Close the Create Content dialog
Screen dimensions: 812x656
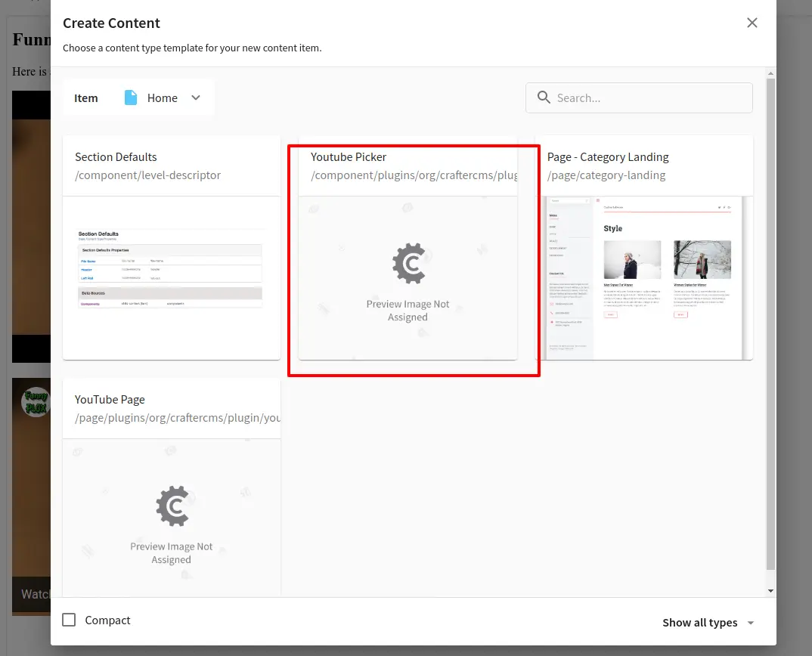pos(752,23)
